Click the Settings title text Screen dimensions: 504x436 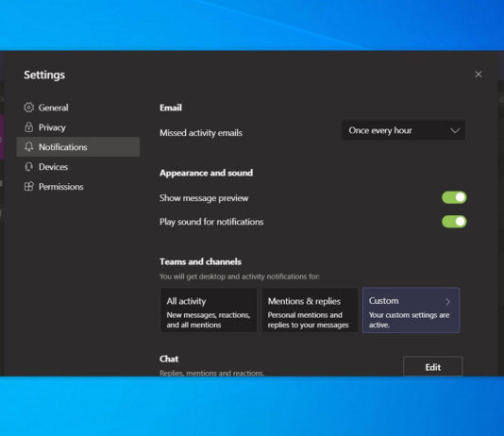44,75
